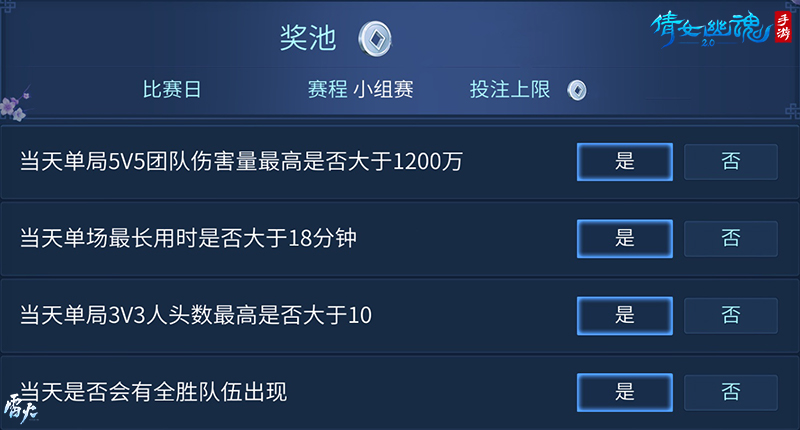Click the coin icon next to 投注上限
The width and height of the screenshot is (800, 430).
[x=576, y=90]
